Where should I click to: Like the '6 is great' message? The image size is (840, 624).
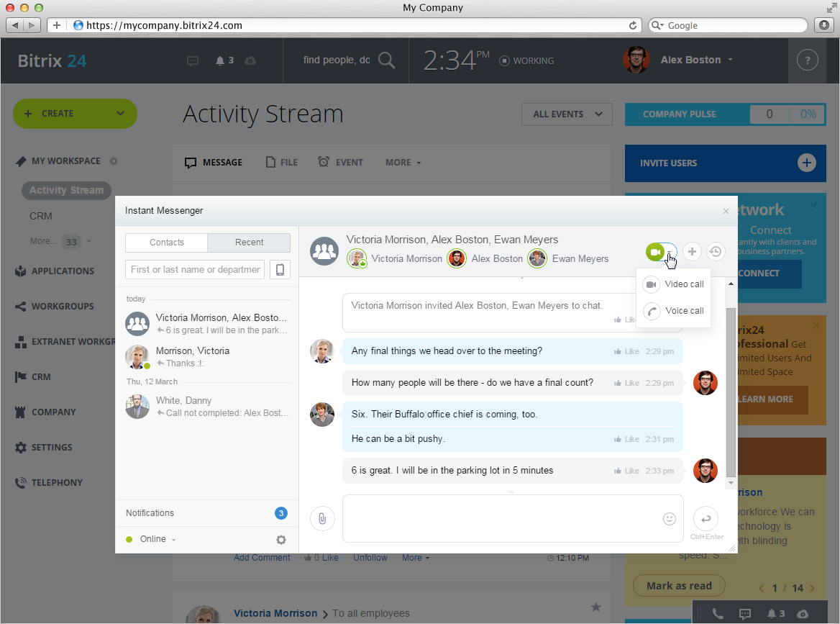[626, 471]
